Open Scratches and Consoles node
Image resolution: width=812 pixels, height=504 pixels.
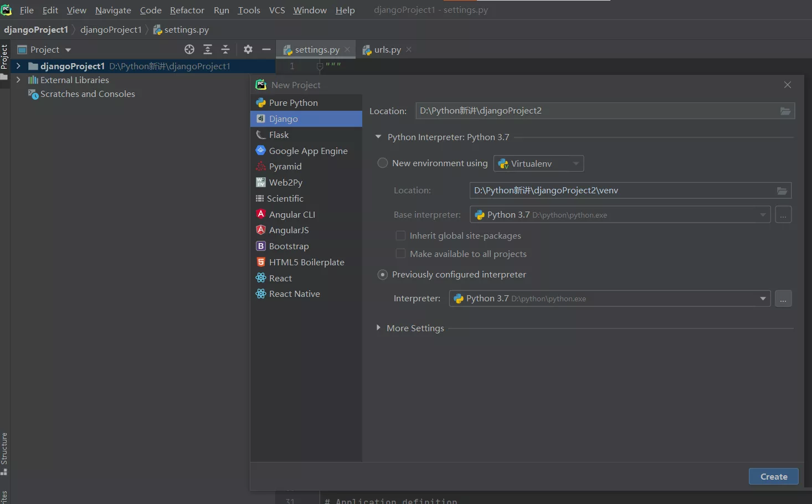click(81, 94)
